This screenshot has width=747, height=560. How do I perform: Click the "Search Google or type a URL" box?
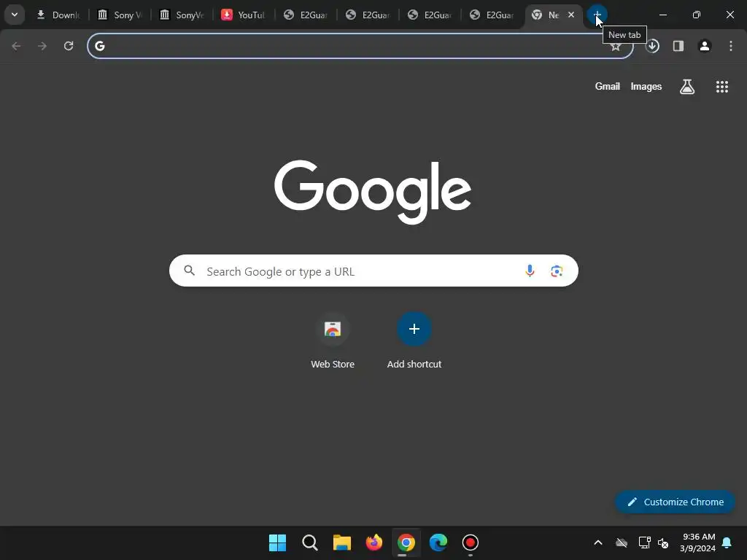click(373, 271)
